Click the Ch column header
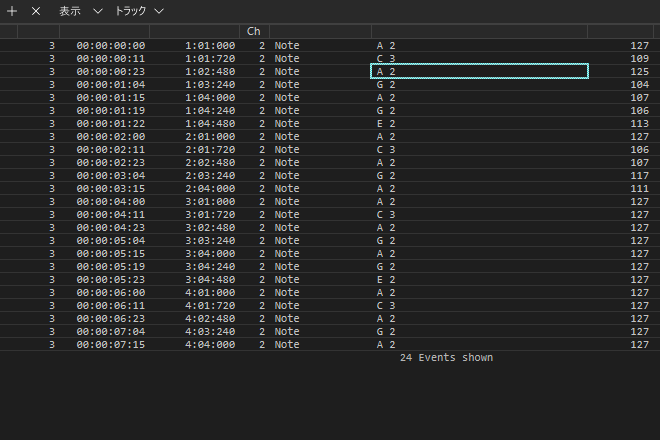Viewport: 660px width, 440px height. 254,32
